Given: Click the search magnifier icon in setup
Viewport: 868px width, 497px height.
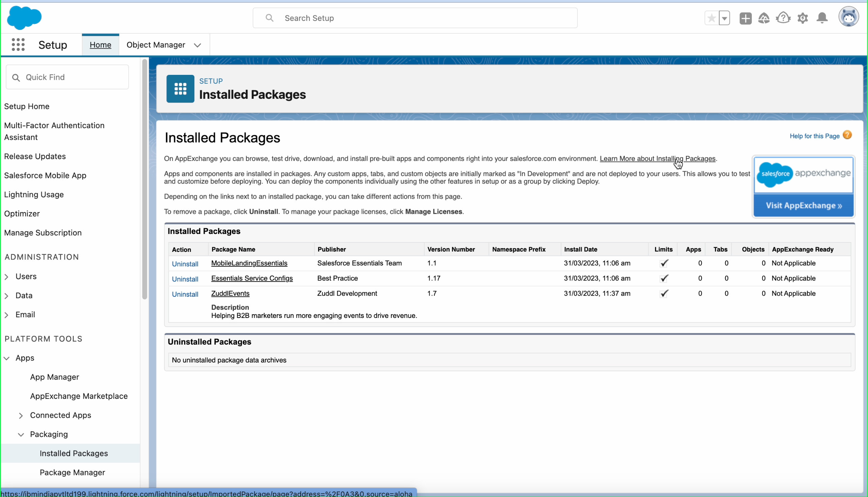Looking at the screenshot, I should 270,17.
